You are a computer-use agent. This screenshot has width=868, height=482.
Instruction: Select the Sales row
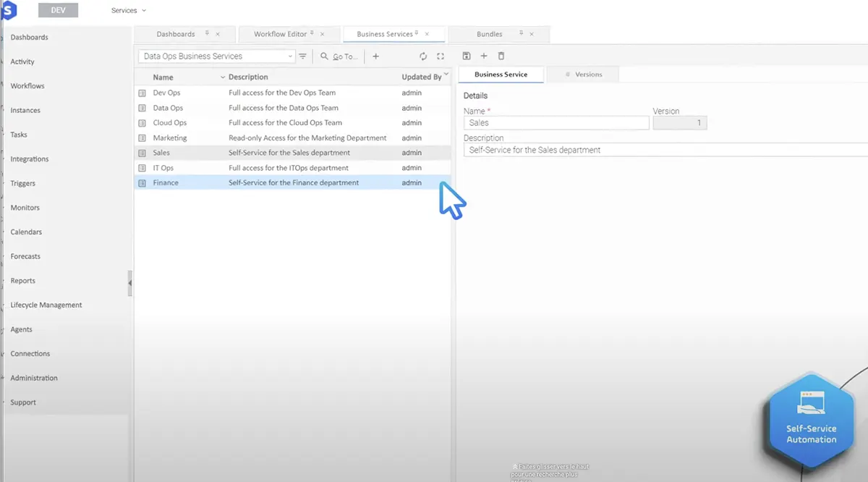pyautogui.click(x=292, y=153)
